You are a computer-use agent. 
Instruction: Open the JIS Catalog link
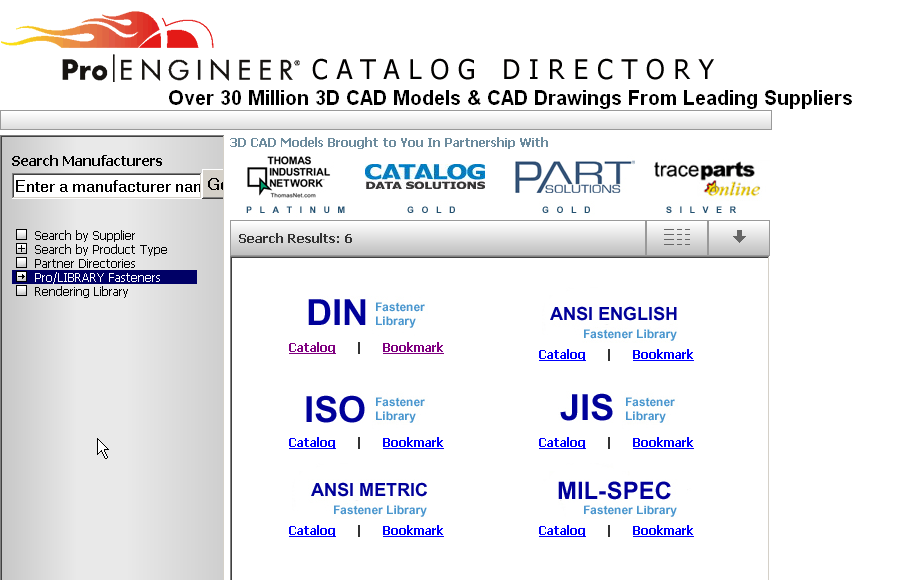[x=562, y=443]
